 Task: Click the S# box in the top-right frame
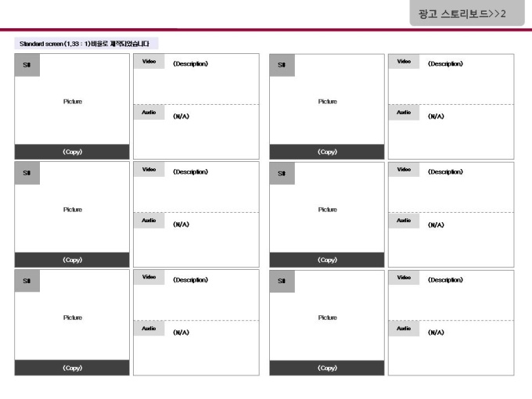click(x=282, y=66)
